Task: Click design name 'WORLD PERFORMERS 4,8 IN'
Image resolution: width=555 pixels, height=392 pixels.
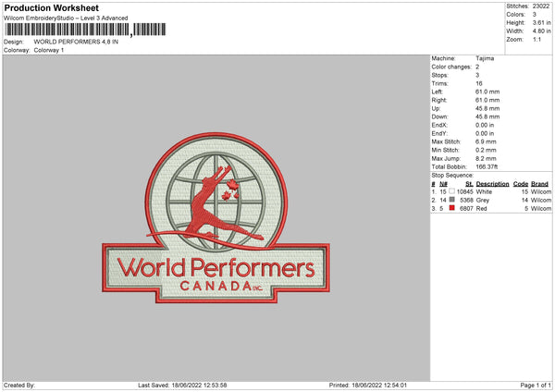Action: 76,42
